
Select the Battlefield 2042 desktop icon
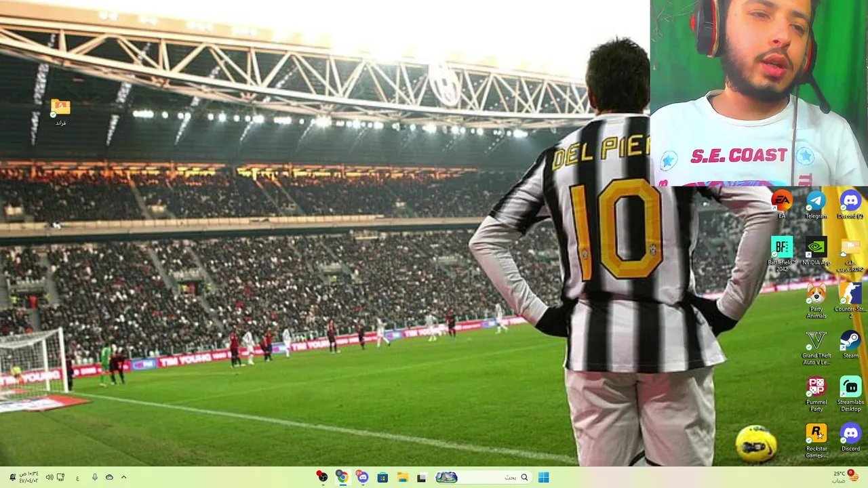[x=782, y=254]
